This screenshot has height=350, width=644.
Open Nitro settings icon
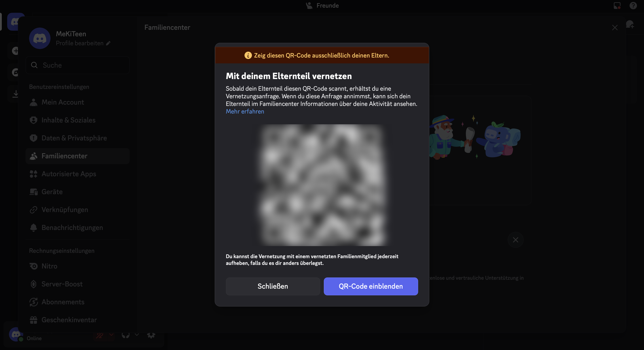tap(34, 266)
